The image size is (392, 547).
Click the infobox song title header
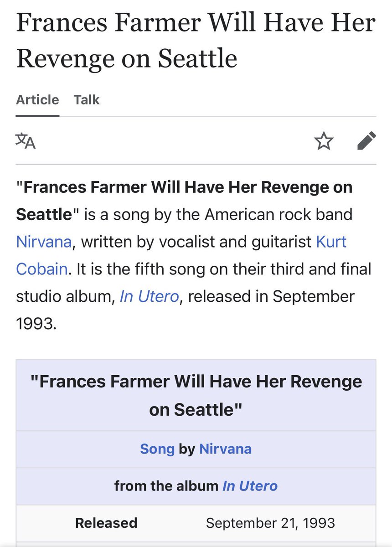tap(196, 395)
